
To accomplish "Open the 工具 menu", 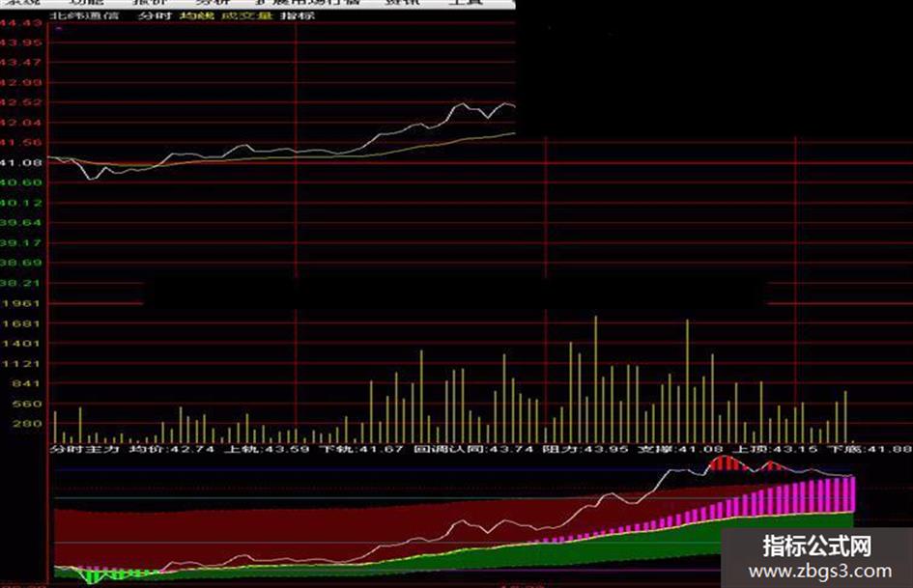I will 466,2.
